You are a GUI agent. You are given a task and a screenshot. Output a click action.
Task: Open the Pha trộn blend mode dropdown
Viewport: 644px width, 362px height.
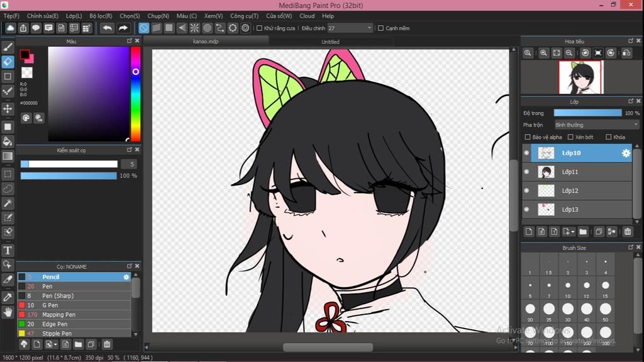coord(597,125)
